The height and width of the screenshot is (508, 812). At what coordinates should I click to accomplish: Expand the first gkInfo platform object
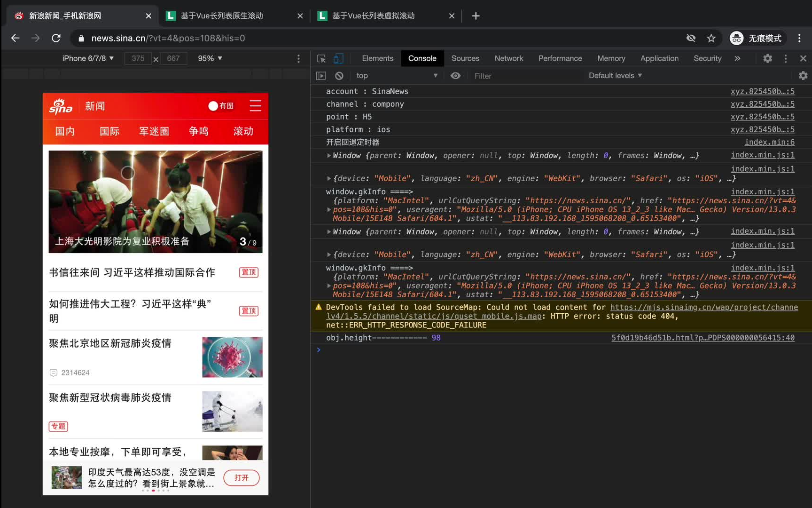point(329,210)
